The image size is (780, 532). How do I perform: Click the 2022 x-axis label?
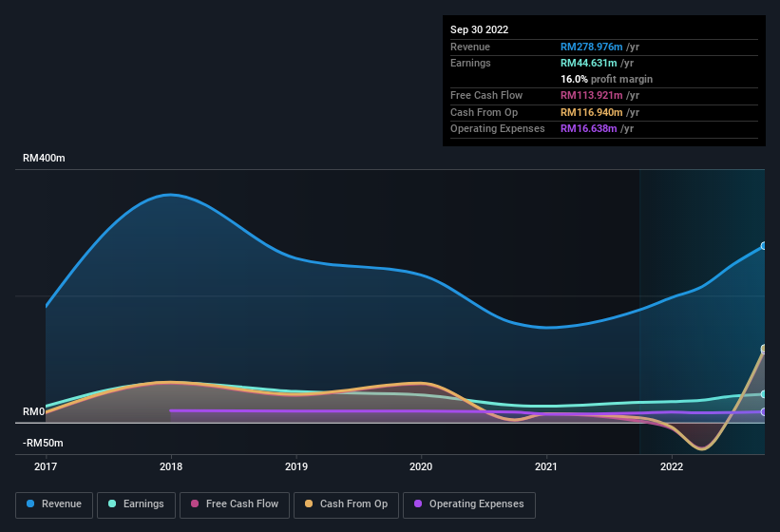click(x=672, y=466)
